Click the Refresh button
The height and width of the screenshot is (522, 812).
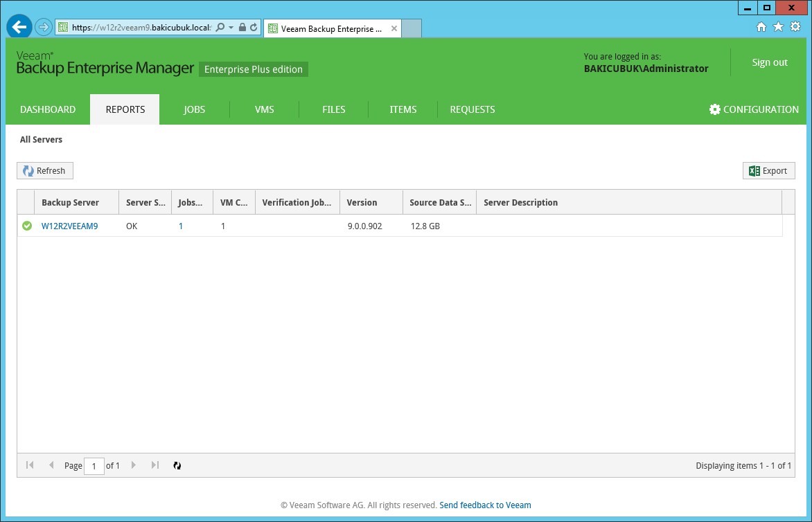pos(45,171)
